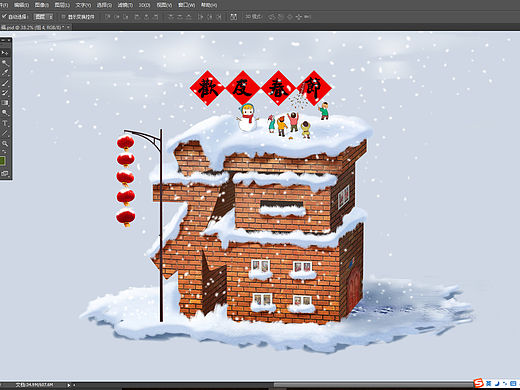Change the screen mode icon at toolbox bottom
520x390 pixels.
(5, 173)
